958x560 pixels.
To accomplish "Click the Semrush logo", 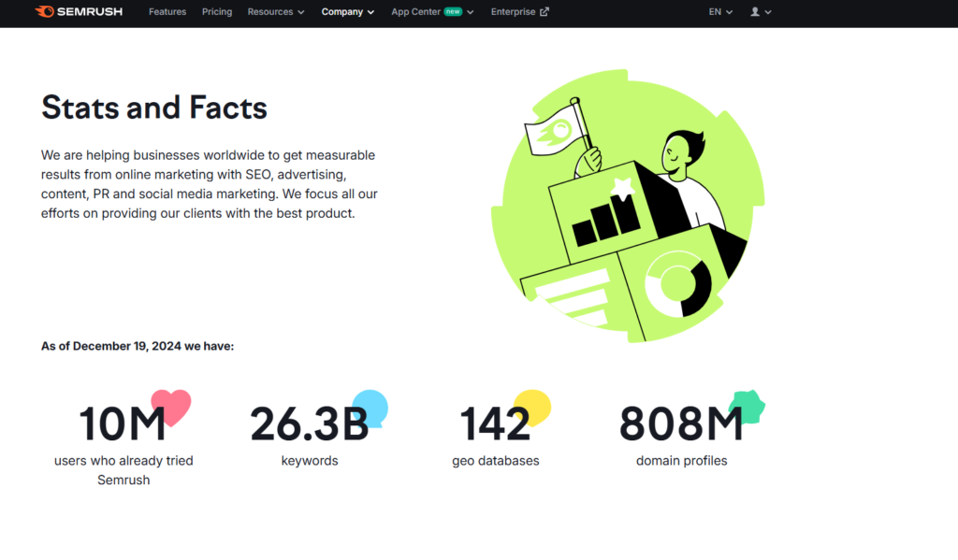I will coord(79,11).
